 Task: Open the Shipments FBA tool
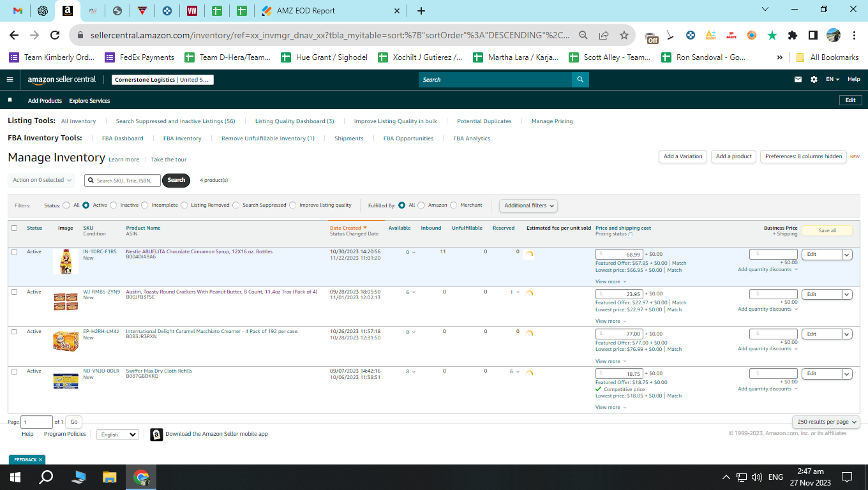click(349, 138)
